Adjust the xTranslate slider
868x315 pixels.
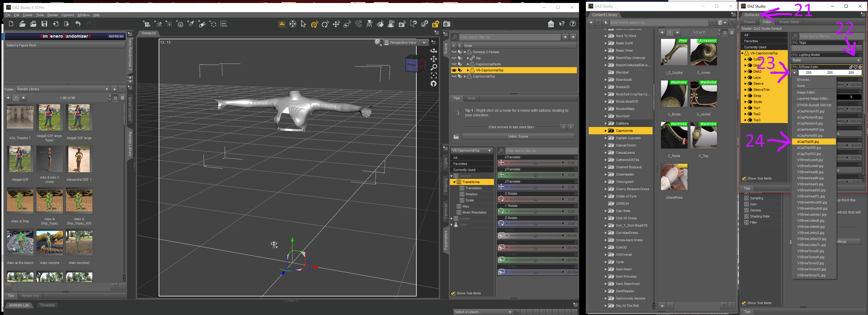tap(535, 163)
